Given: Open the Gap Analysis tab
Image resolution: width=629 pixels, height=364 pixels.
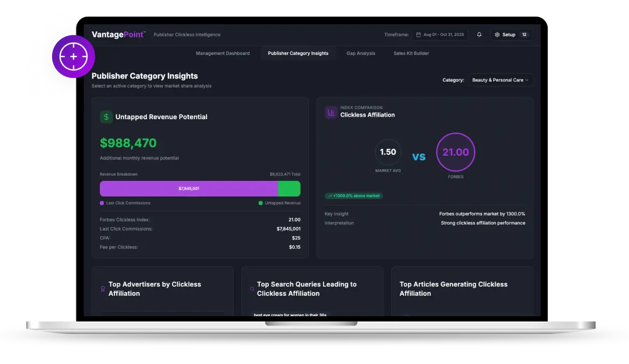Looking at the screenshot, I should (361, 54).
